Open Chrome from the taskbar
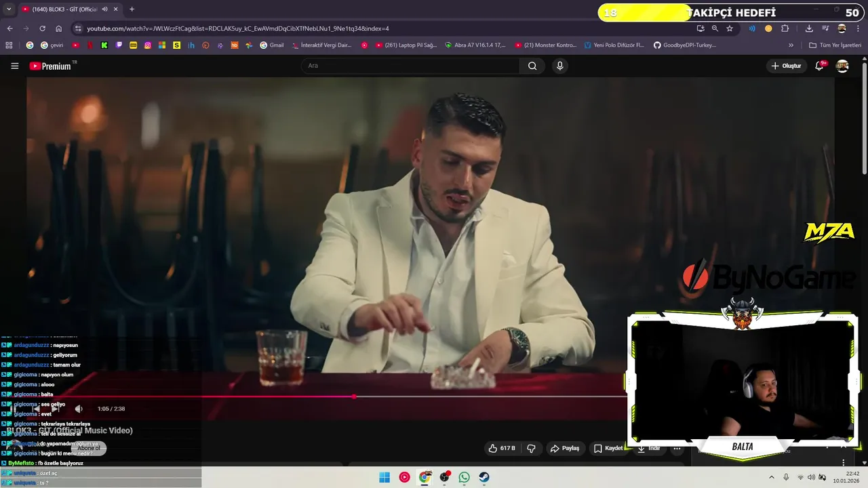The width and height of the screenshot is (868, 488). pos(425,477)
